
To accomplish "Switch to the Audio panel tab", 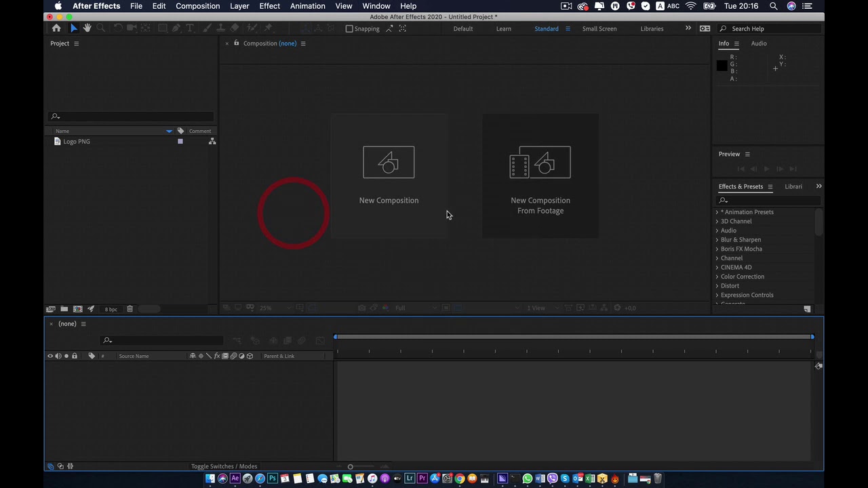I will tap(759, 43).
